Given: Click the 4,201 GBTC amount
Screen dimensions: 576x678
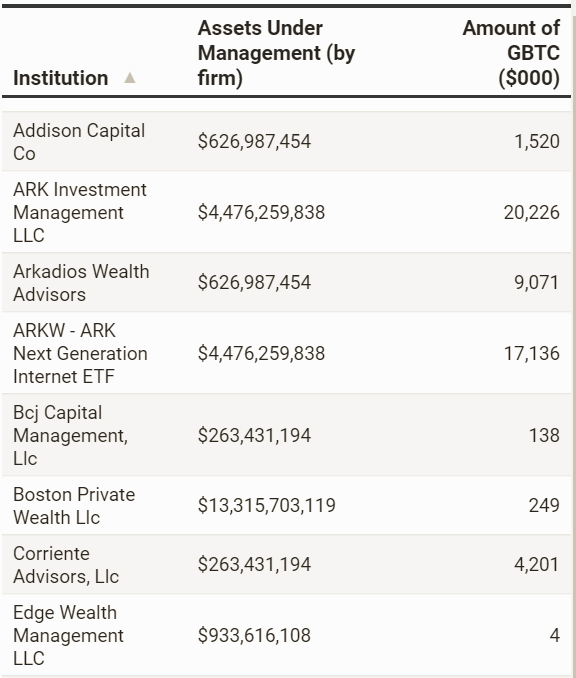Looking at the screenshot, I should click(x=537, y=564).
